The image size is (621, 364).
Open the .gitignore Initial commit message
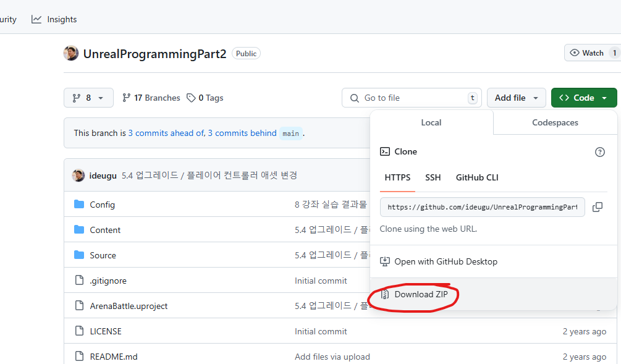point(321,281)
